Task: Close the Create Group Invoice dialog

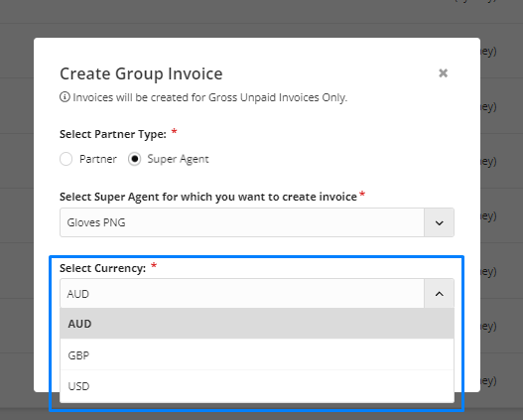Action: 443,73
